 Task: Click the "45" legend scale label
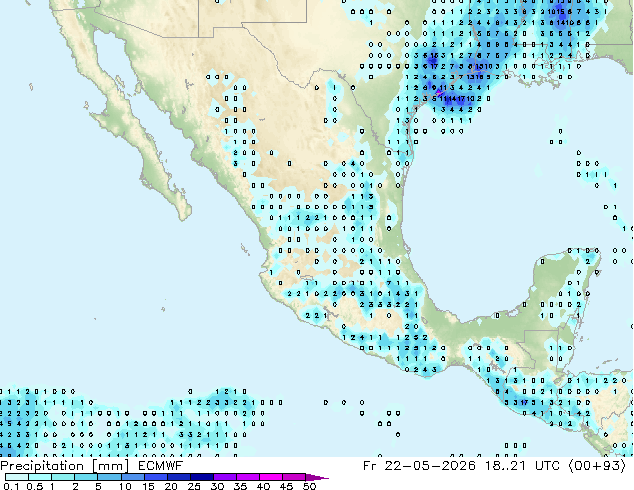coord(286,486)
